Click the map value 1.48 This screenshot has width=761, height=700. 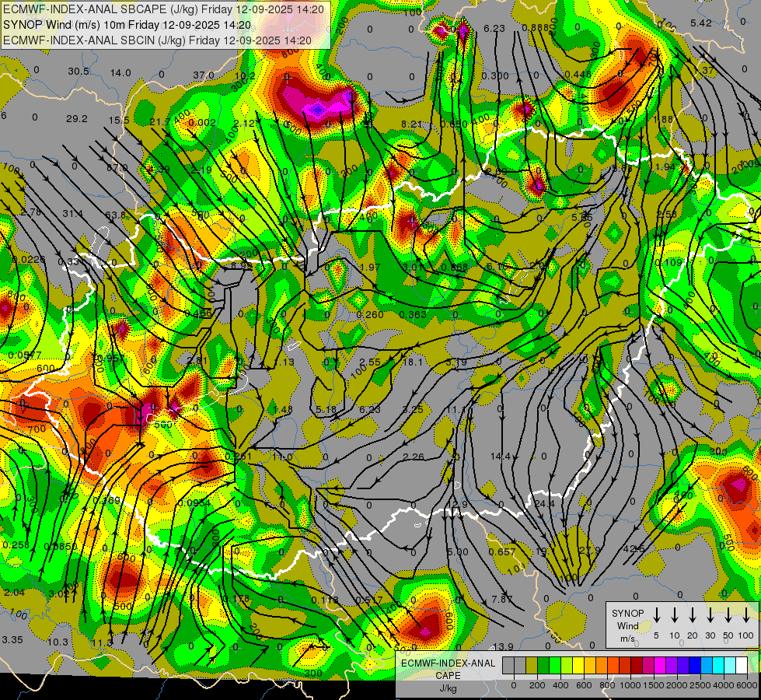click(282, 410)
